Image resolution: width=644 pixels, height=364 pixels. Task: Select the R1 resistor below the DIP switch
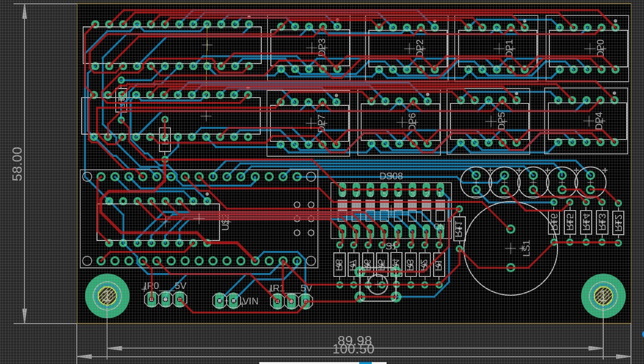(438, 264)
